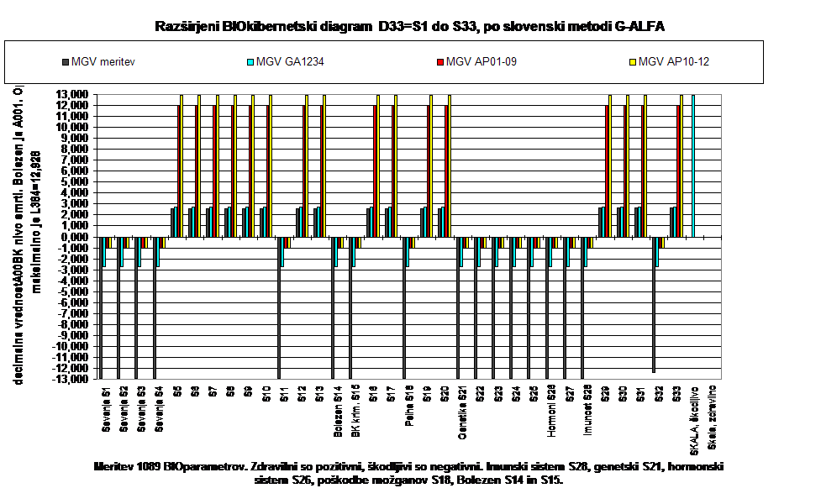821x504 pixels.
Task: Click the long dark bar above S32
Action: click(x=654, y=305)
